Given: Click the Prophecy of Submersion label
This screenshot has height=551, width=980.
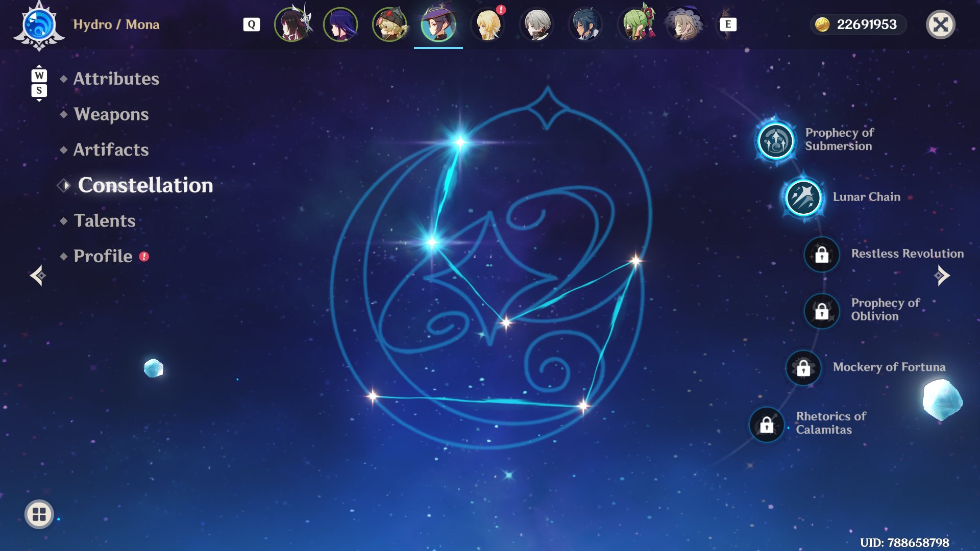Looking at the screenshot, I should [840, 139].
